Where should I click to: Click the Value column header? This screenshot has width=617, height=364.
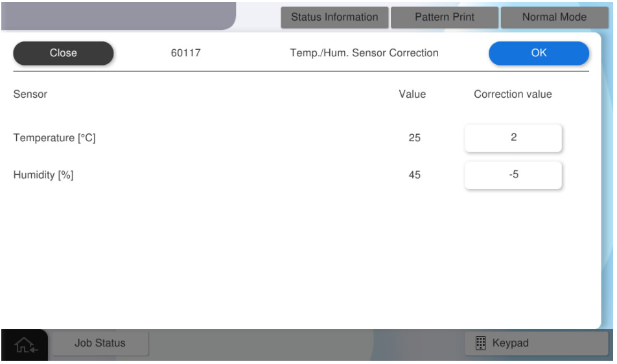412,95
